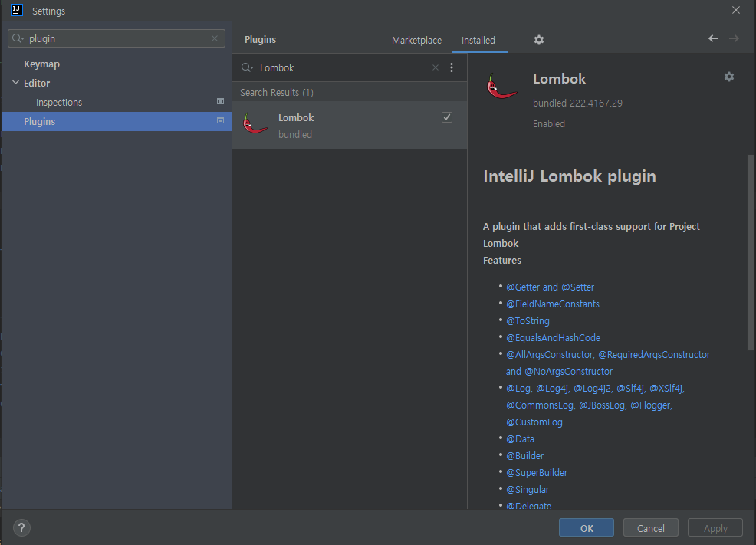This screenshot has height=545, width=756.
Task: Open Inspections under Editor
Action: click(x=59, y=102)
